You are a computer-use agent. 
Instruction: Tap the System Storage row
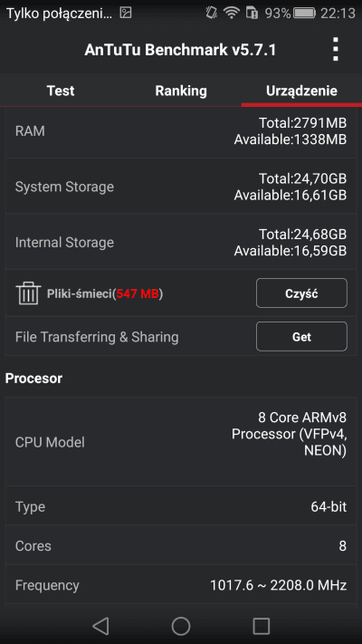coord(181,187)
